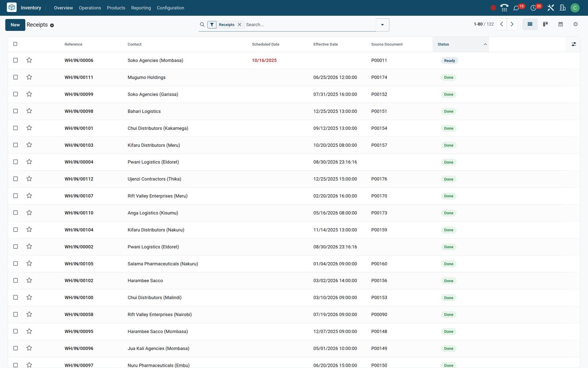Switch to kanban view
Viewport: 588px width, 368px height.
[x=545, y=24]
